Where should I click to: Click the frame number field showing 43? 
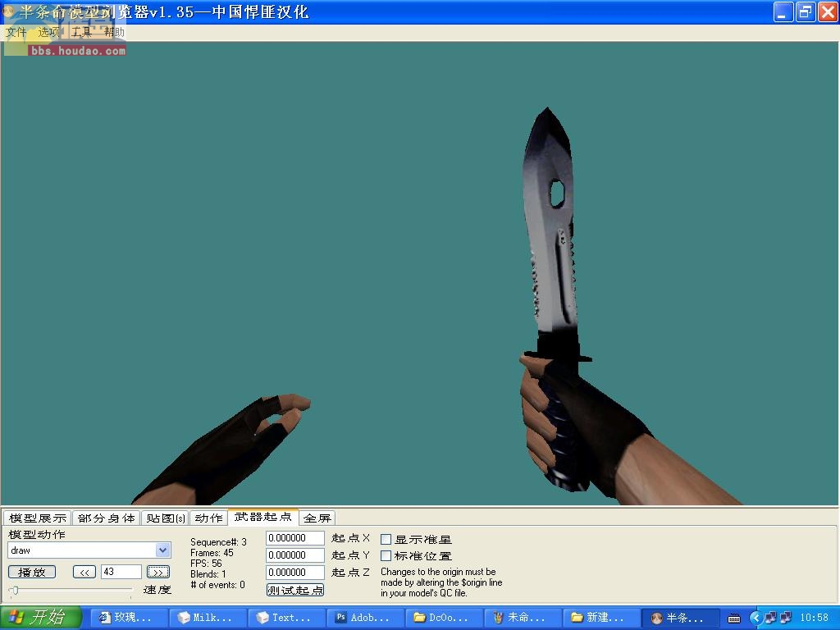(121, 572)
